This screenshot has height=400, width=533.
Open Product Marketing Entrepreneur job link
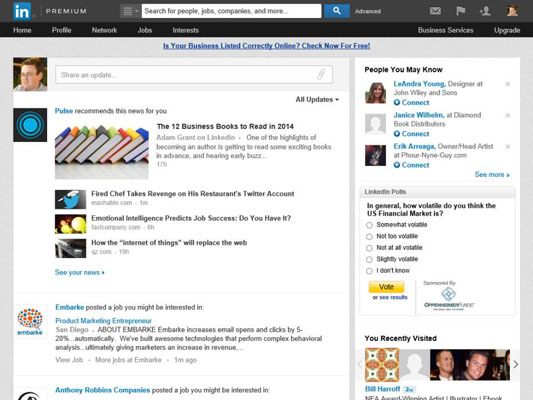[103, 321]
